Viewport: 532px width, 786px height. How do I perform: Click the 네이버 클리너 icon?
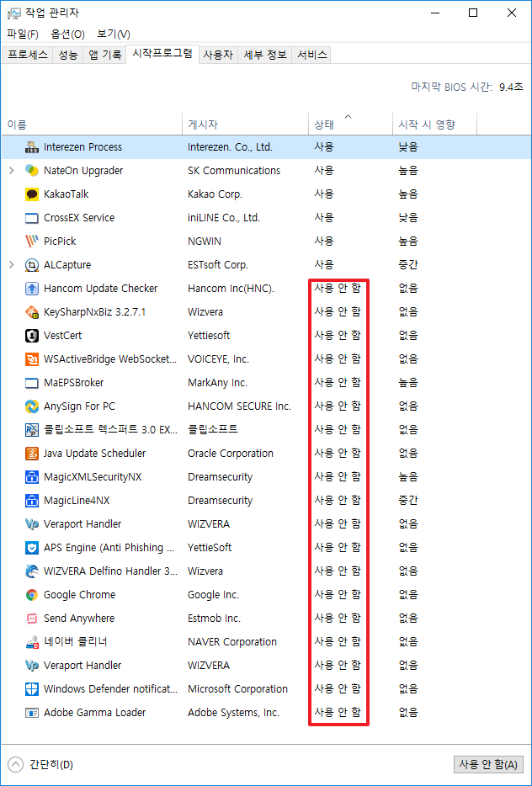point(32,642)
